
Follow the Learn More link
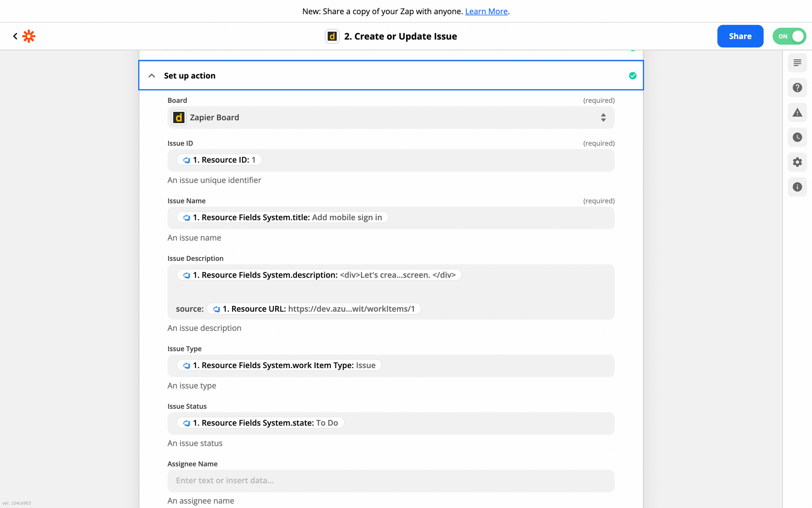pos(486,11)
